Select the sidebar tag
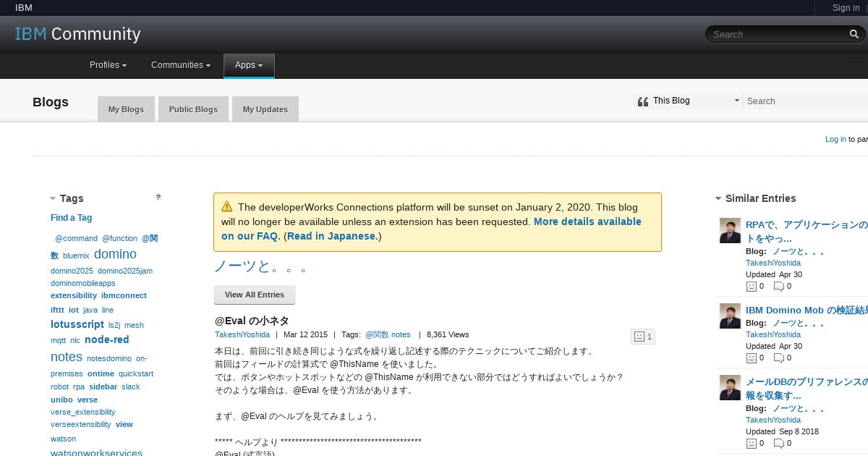 (x=103, y=387)
